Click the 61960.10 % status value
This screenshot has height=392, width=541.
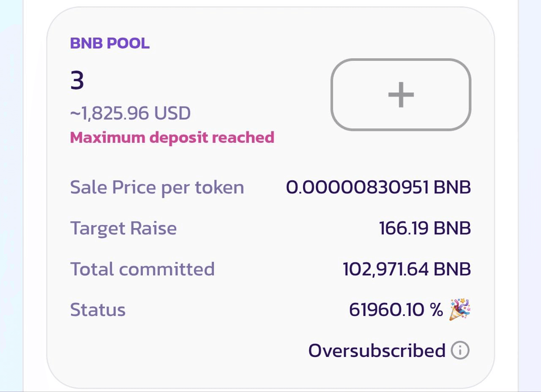click(x=395, y=309)
